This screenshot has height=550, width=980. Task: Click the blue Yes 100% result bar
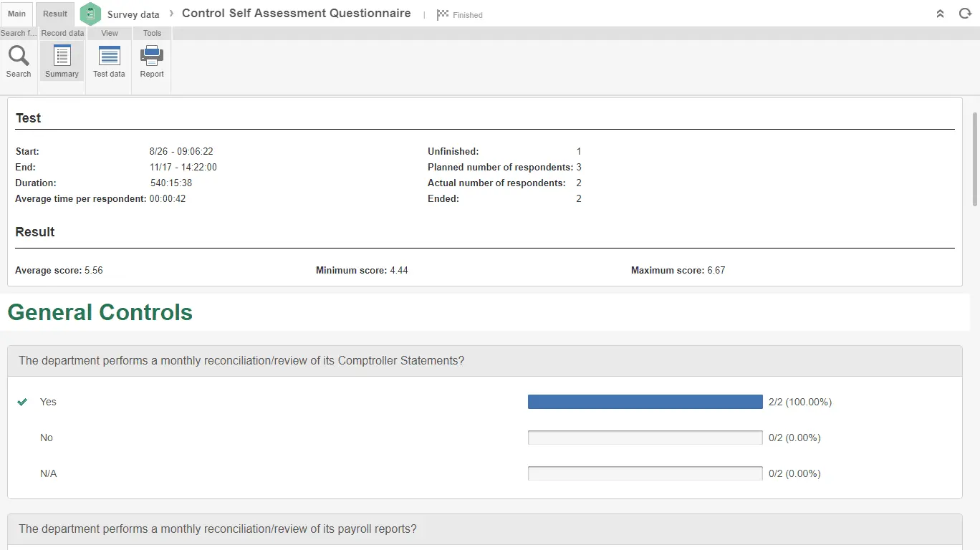click(x=645, y=402)
